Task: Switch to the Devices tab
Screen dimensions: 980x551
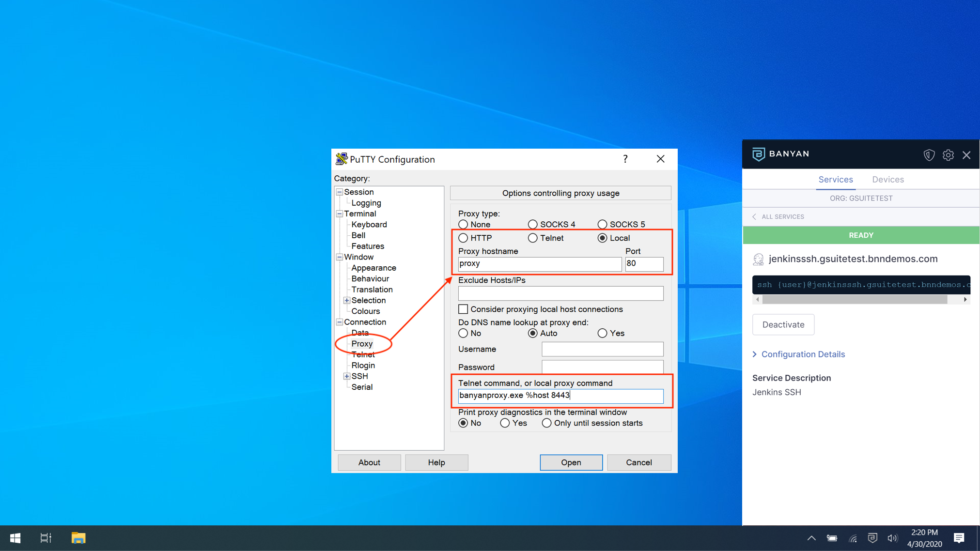Action: click(x=888, y=180)
